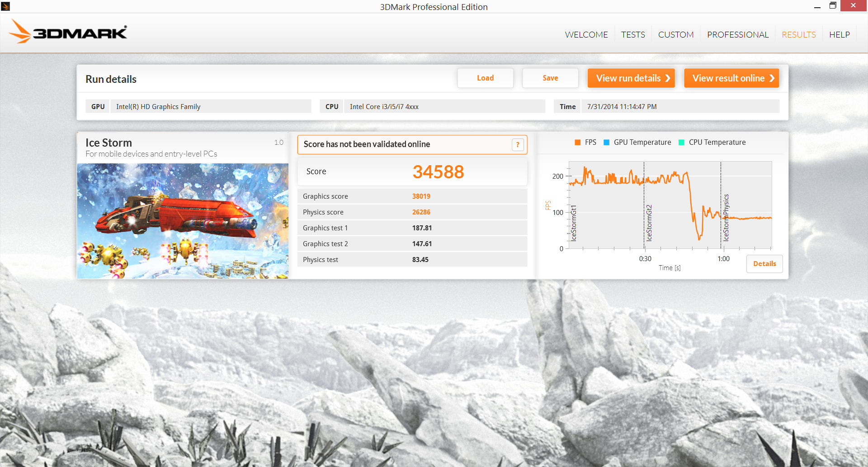
Task: Open the validation help question mark
Action: 518,145
